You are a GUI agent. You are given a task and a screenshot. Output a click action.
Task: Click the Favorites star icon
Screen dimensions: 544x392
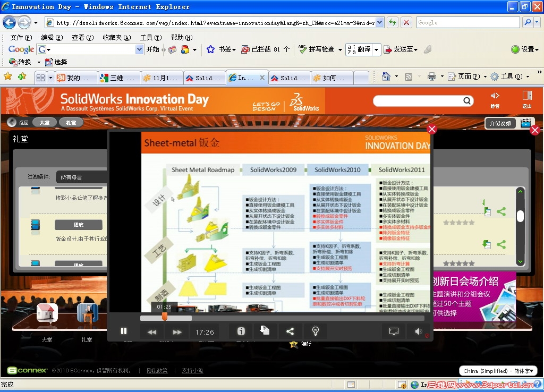[7, 76]
